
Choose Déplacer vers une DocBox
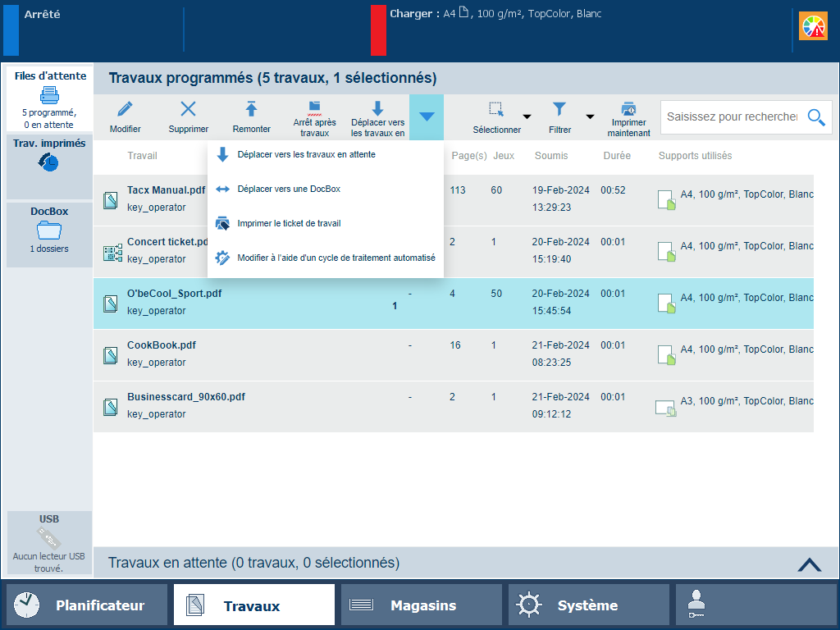point(288,189)
